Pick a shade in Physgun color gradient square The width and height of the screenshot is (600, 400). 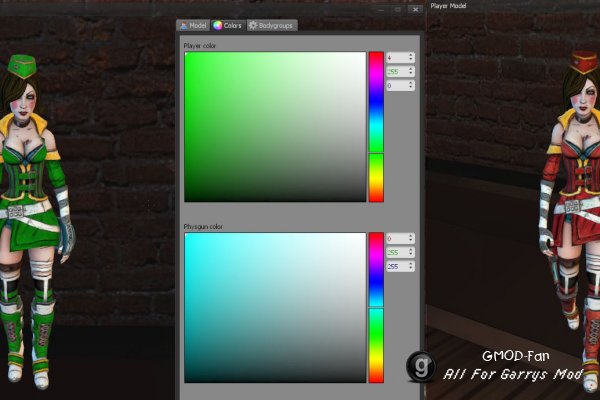275,308
